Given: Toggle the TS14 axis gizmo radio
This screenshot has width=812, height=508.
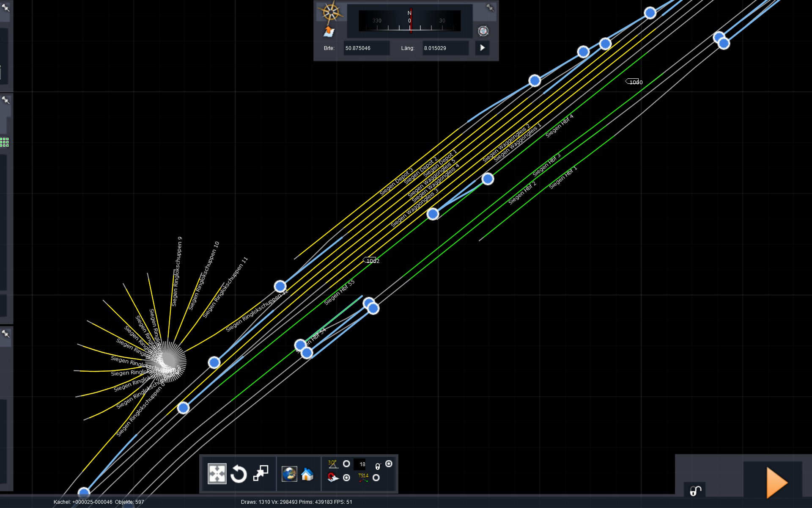Looking at the screenshot, I should [x=376, y=478].
